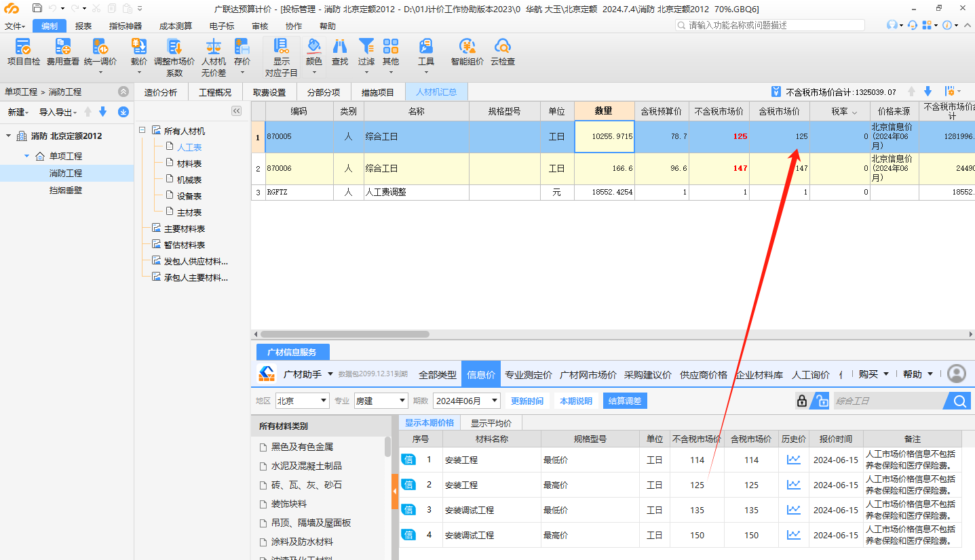Collapse the 所有人材机 tree node
This screenshot has height=560, width=975.
(x=141, y=131)
